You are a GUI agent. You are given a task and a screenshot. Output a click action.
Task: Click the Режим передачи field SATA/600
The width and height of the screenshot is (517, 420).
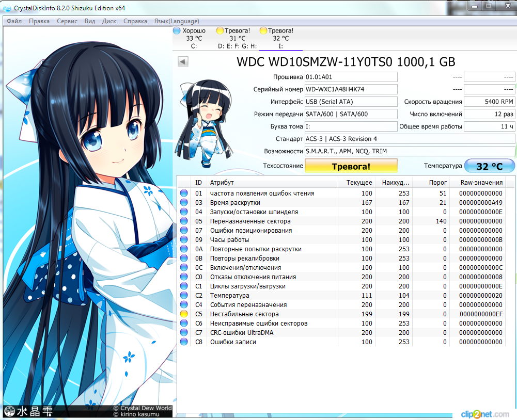pyautogui.click(x=351, y=115)
